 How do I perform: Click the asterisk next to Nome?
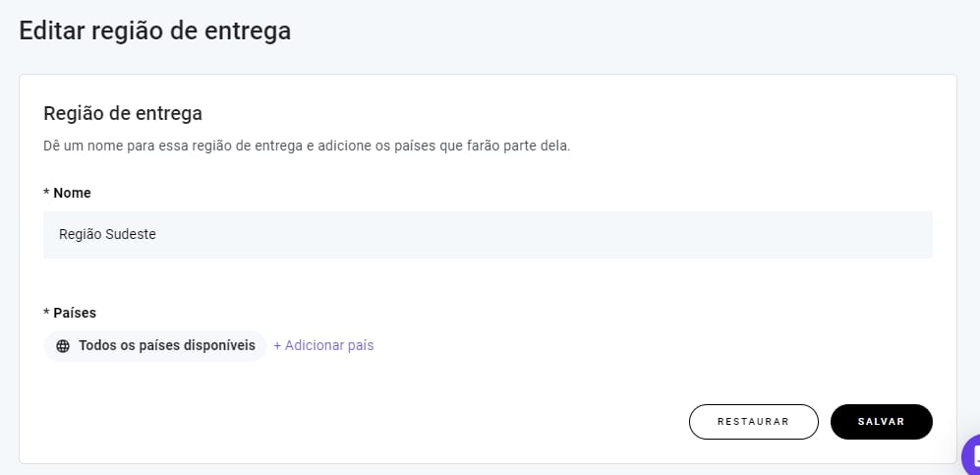[46, 193]
